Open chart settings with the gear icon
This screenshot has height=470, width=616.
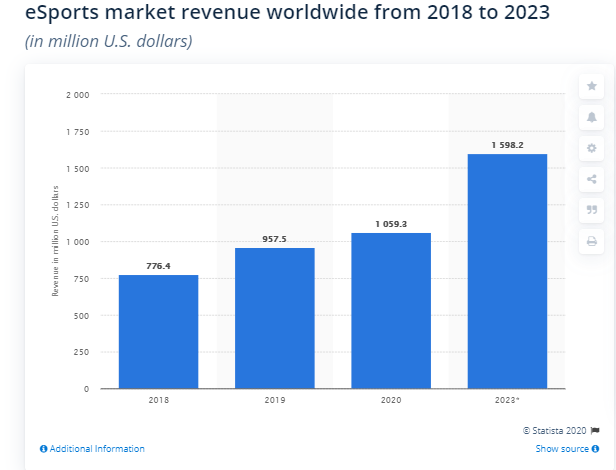591,148
